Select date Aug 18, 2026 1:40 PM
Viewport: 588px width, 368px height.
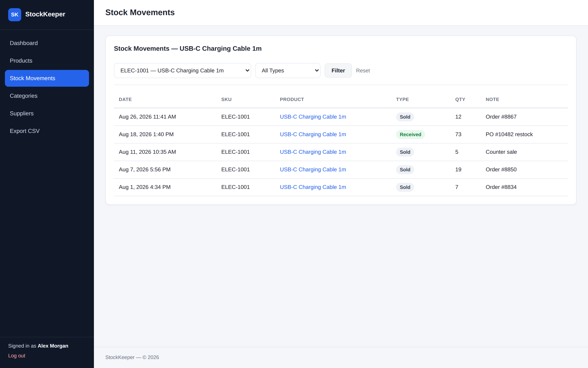coord(146,134)
